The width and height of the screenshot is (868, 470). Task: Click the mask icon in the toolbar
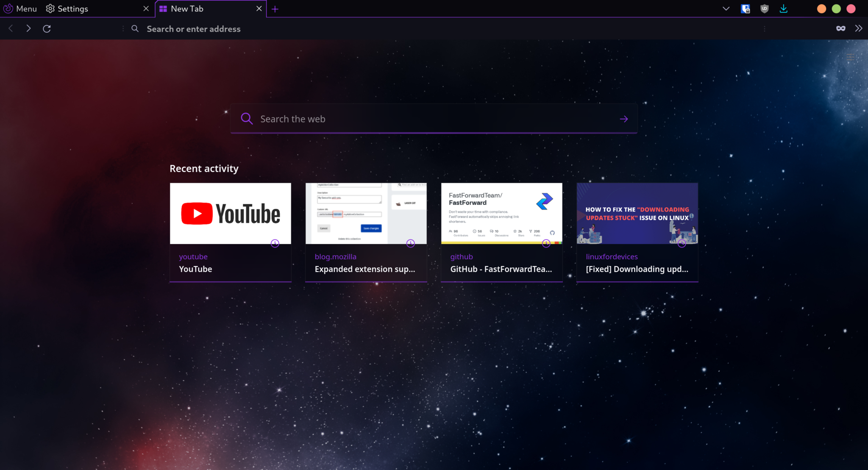(x=841, y=28)
